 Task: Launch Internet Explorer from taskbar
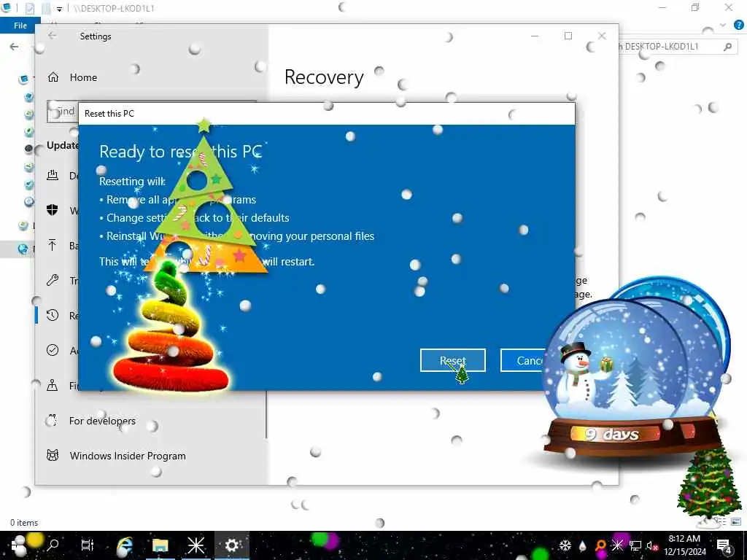[124, 545]
